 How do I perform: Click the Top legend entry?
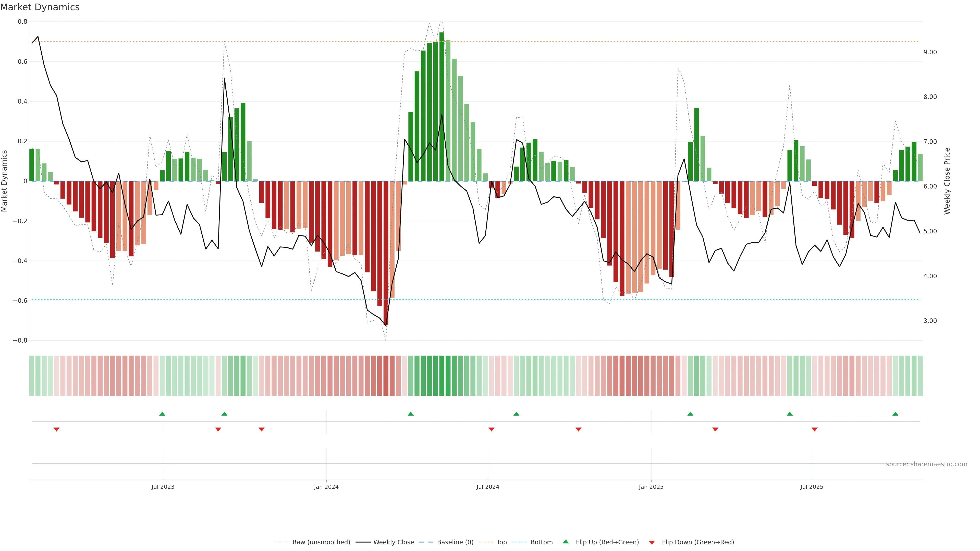coord(501,542)
